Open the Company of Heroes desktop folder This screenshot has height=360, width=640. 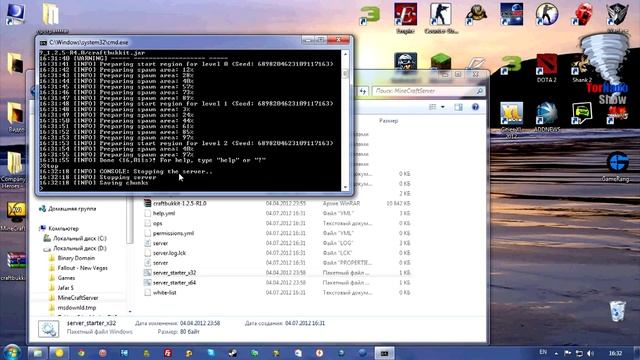13,170
